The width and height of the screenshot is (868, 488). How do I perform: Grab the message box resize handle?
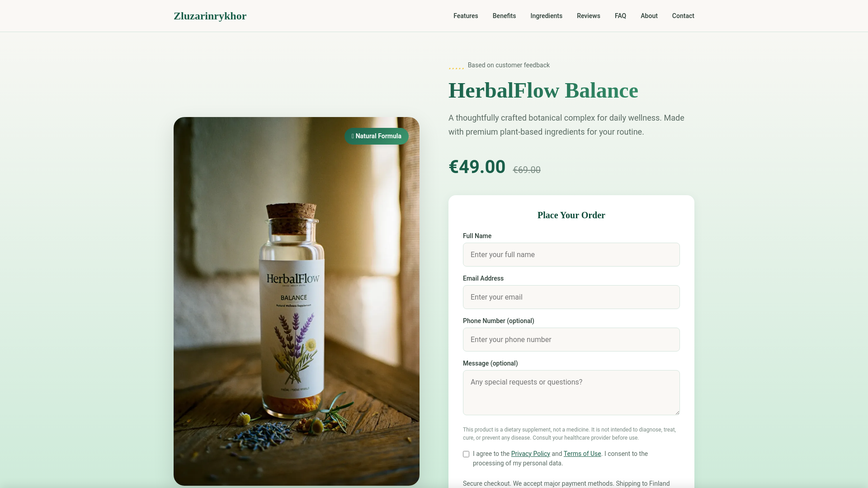coord(677,412)
